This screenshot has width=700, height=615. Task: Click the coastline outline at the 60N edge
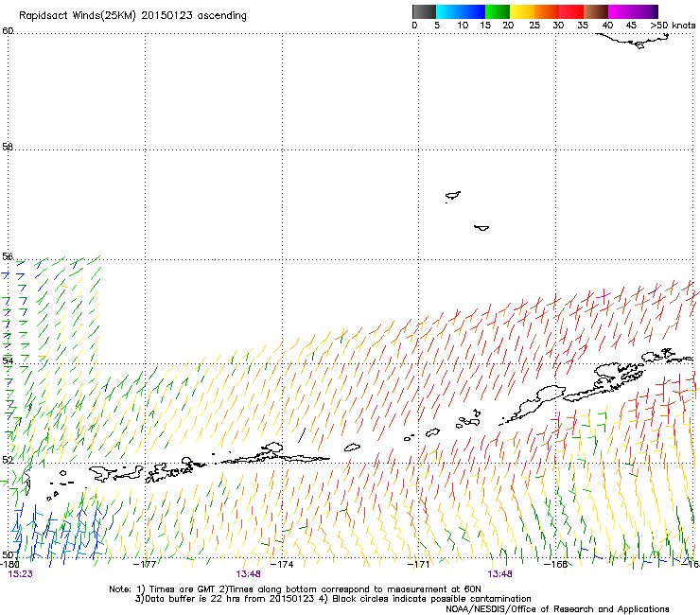click(x=633, y=41)
